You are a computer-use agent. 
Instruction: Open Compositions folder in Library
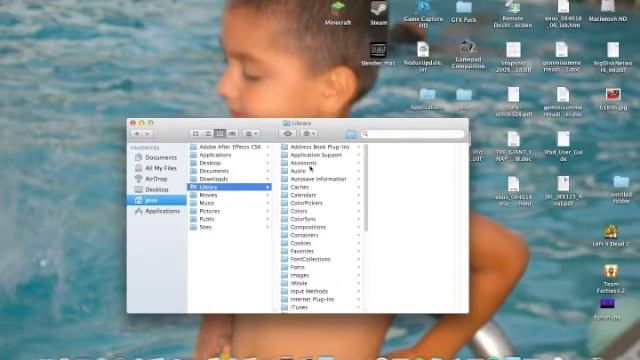click(x=321, y=227)
